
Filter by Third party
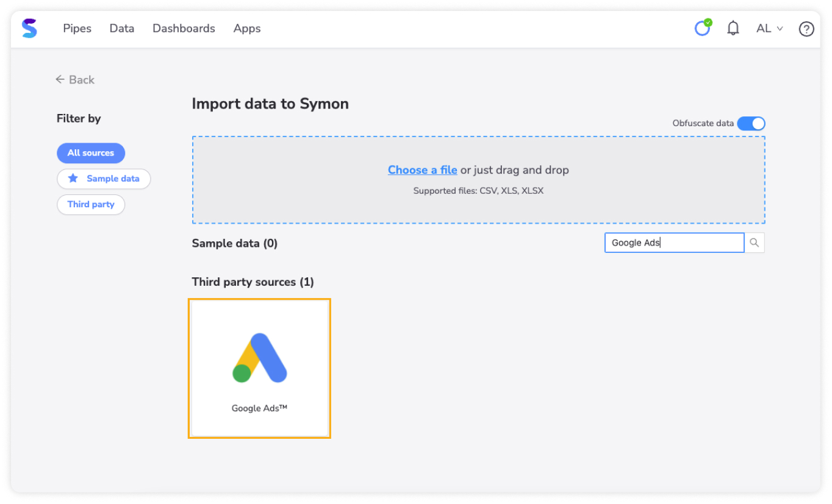pos(91,204)
